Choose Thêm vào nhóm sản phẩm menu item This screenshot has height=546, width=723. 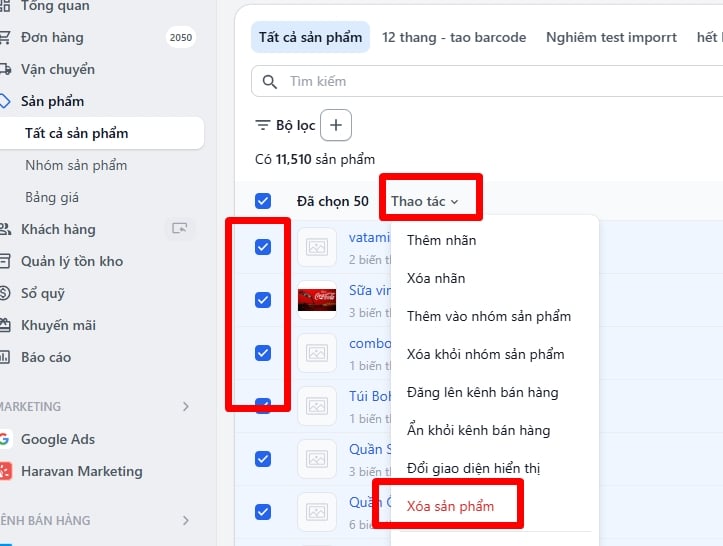(x=488, y=316)
